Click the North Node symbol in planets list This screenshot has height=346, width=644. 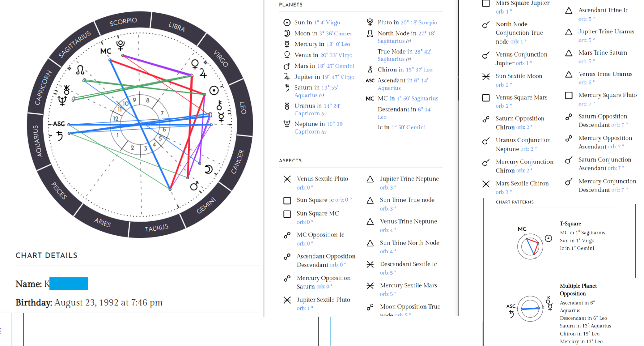(x=370, y=33)
